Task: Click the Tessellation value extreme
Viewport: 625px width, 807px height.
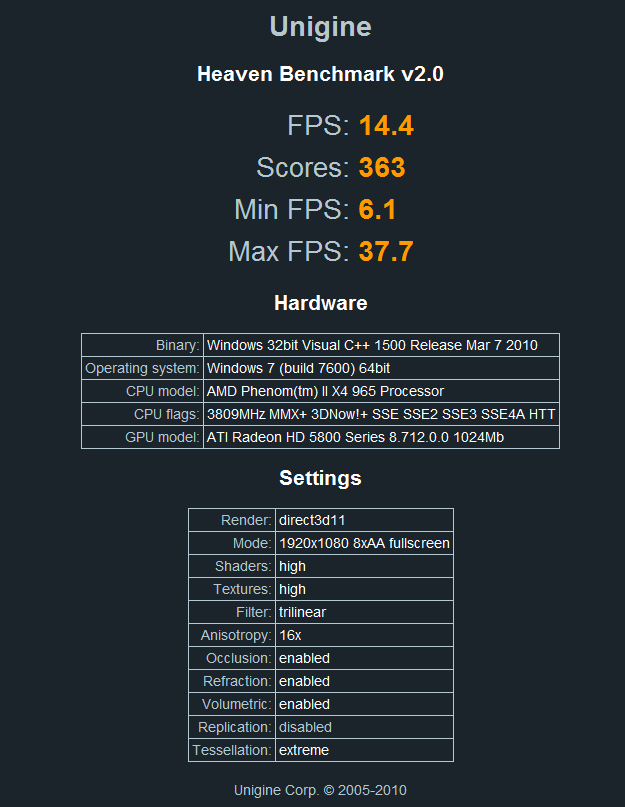Action: coord(304,750)
